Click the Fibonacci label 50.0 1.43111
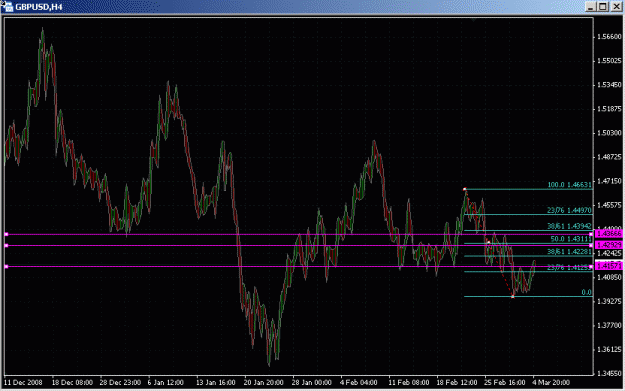This screenshot has width=625, height=391. point(571,239)
